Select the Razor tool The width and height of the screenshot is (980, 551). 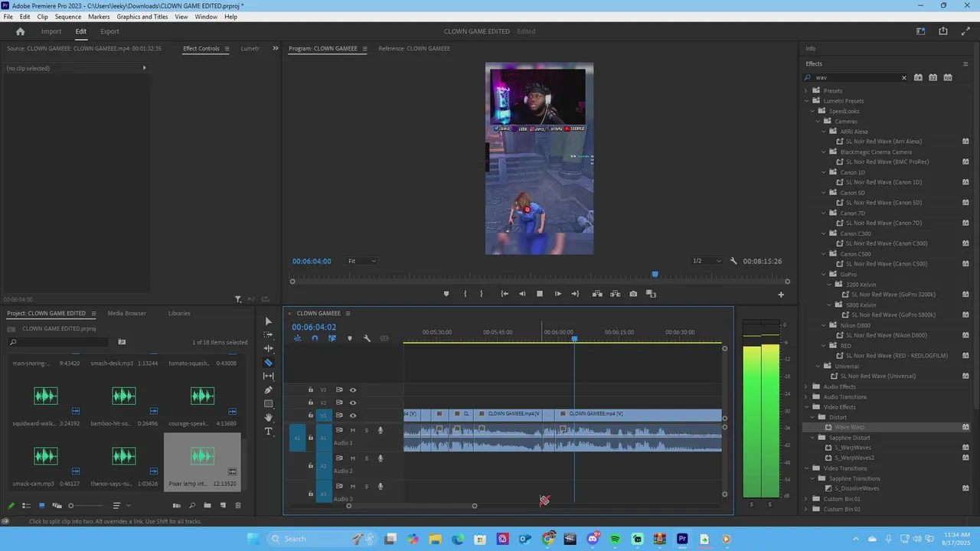coord(268,363)
